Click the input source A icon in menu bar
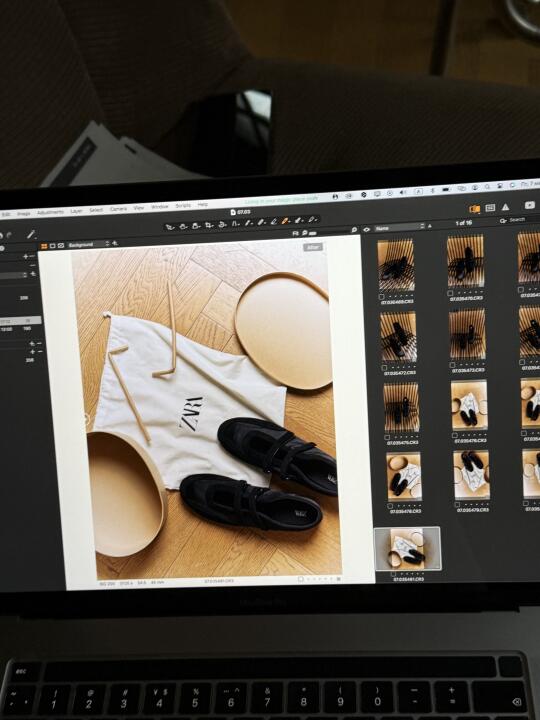This screenshot has width=540, height=720. [418, 191]
